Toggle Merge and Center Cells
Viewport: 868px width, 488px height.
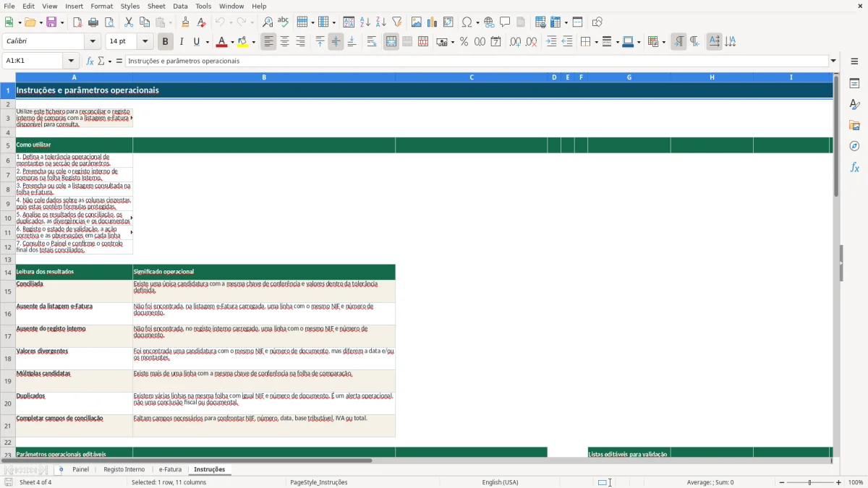[391, 42]
